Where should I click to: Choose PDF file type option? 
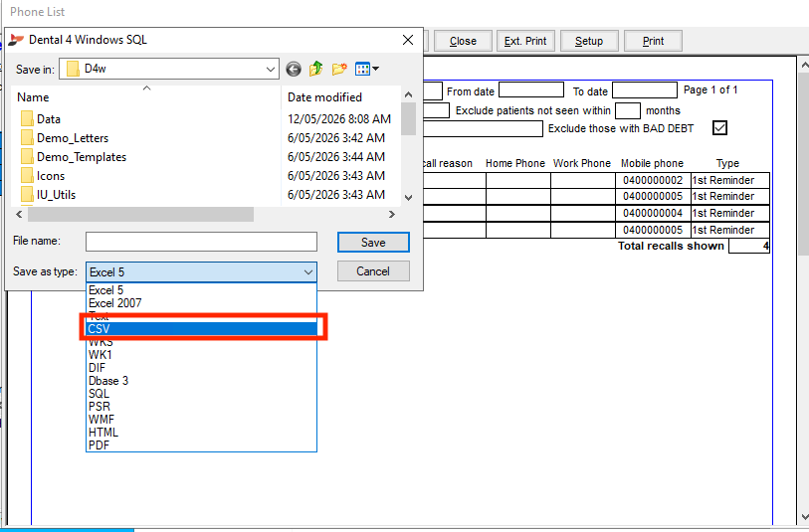[x=201, y=444]
